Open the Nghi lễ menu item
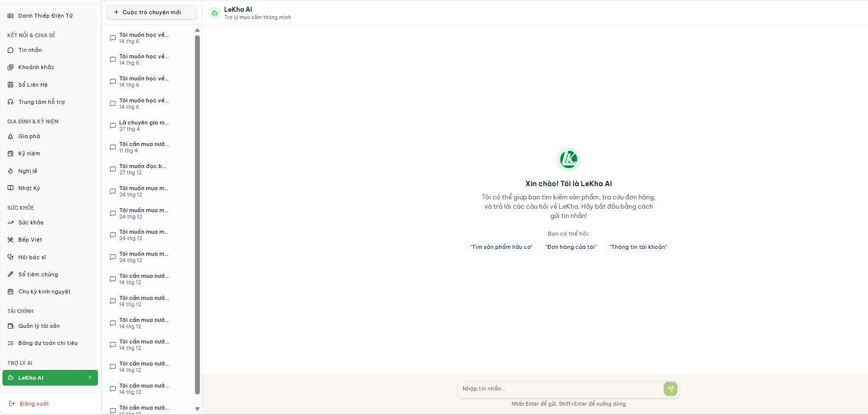This screenshot has width=868, height=415. [x=50, y=171]
